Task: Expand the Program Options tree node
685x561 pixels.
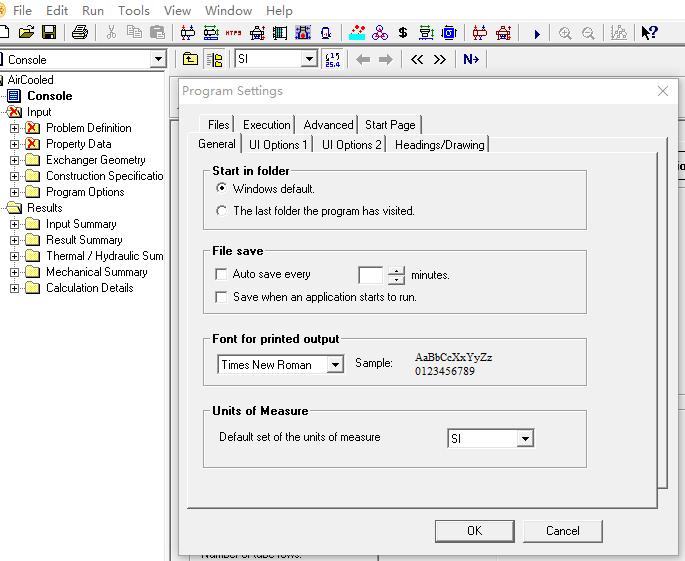Action: click(x=14, y=192)
